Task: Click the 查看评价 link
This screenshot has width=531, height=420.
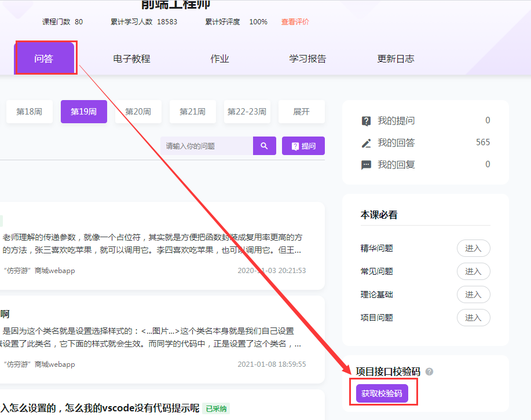Action: coord(295,21)
